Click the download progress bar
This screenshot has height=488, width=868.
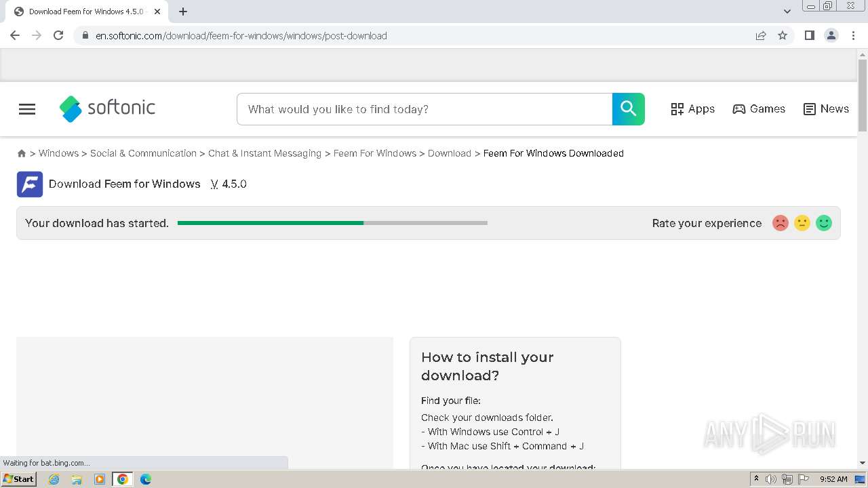pos(332,223)
